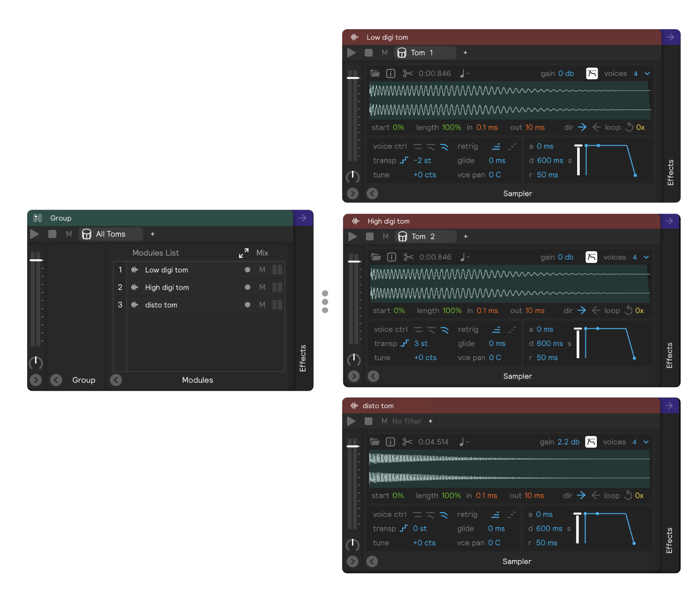Click the 3 st transpose value

(421, 343)
